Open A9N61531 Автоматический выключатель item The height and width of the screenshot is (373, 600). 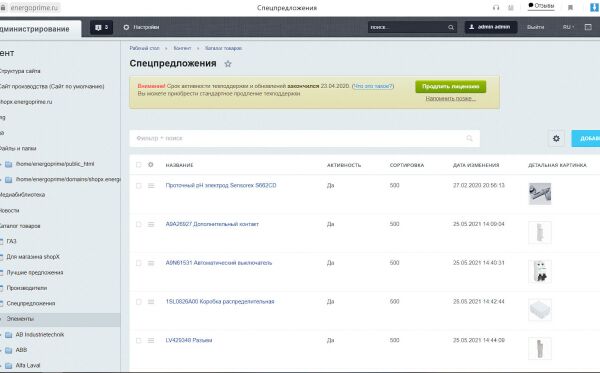point(218,263)
